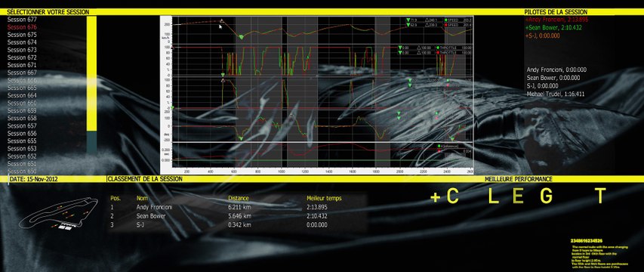Click the +C LEG T best performance text
Screen dimensions: 644x272
[519, 196]
